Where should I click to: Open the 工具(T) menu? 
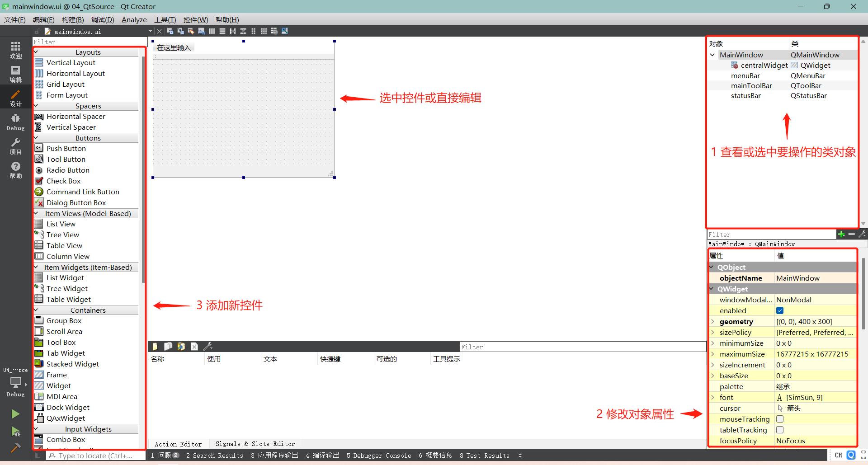pyautogui.click(x=165, y=19)
